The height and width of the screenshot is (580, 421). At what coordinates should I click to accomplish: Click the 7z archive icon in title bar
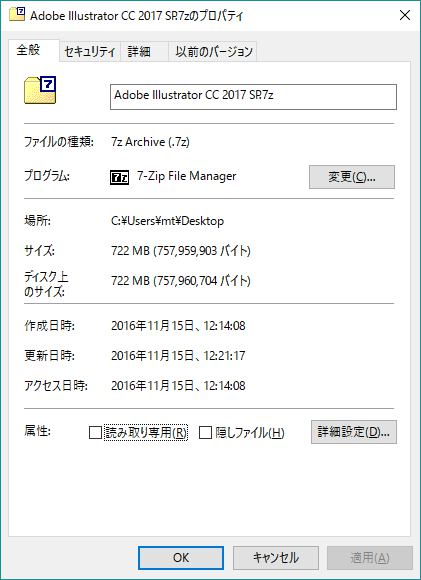[x=17, y=15]
